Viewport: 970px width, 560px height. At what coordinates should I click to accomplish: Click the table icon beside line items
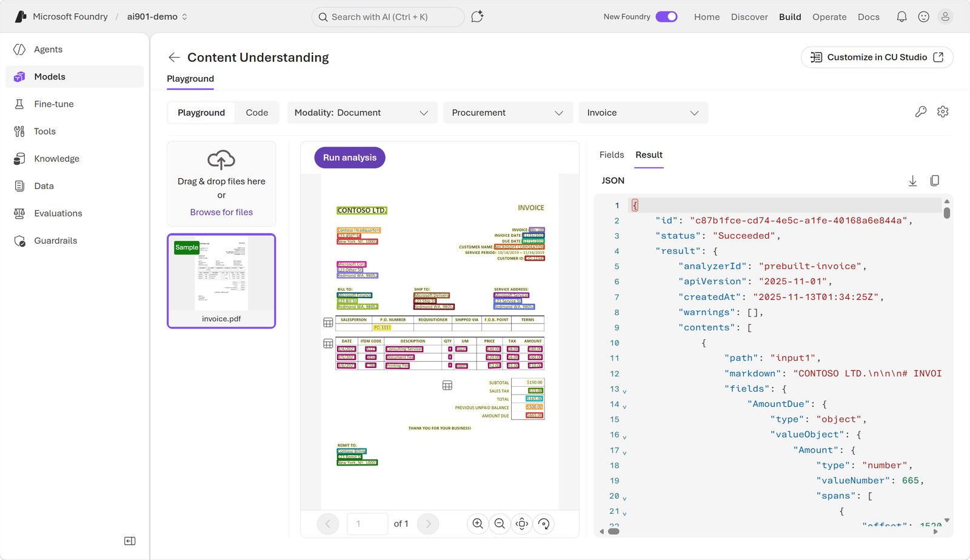click(x=328, y=344)
